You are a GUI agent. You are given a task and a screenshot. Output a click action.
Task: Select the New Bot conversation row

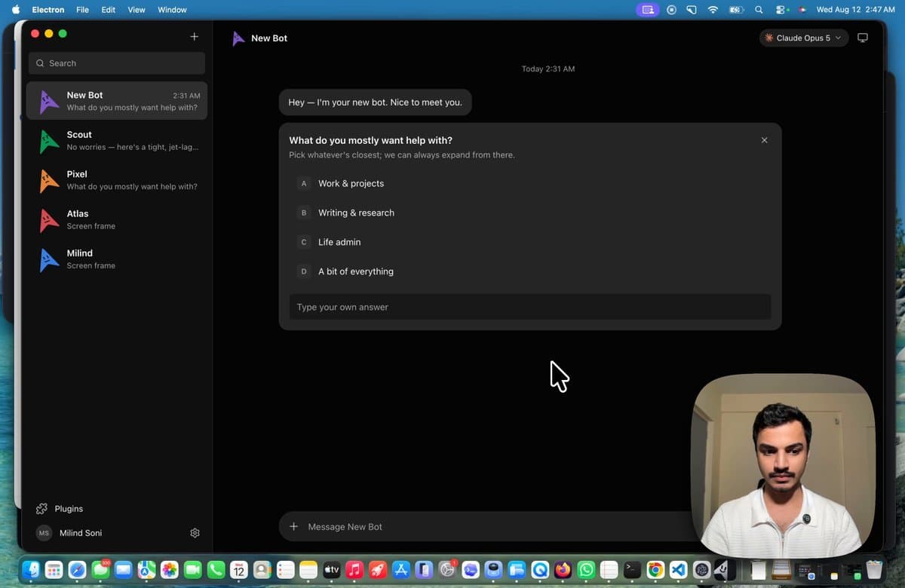coord(117,101)
